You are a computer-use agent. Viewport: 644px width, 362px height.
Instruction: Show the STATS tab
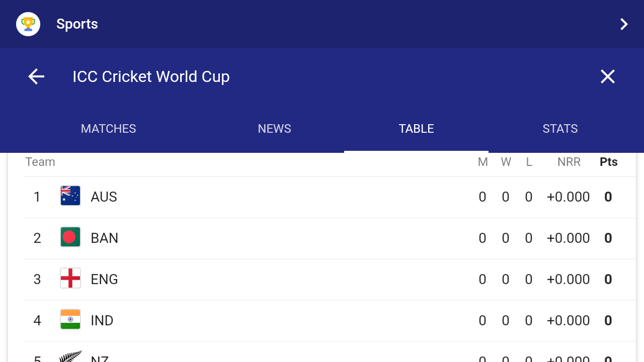pos(560,129)
